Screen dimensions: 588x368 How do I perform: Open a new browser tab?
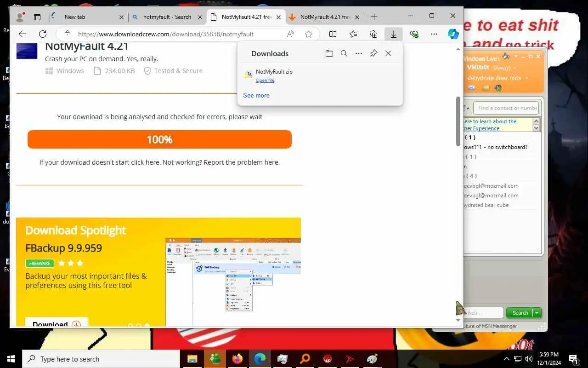(x=374, y=17)
